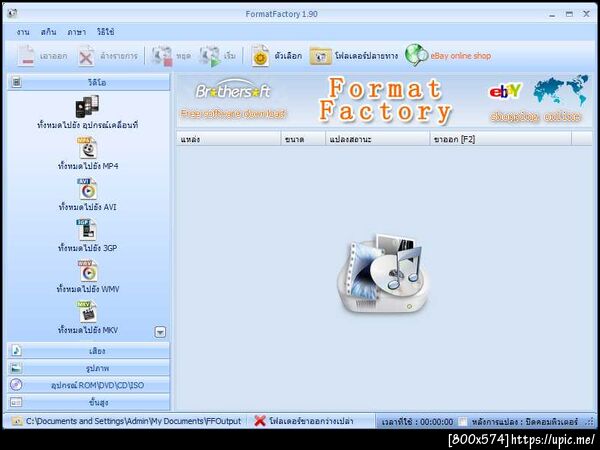The height and width of the screenshot is (450, 600).
Task: Click the Output folder empty status text
Action: coord(311,421)
